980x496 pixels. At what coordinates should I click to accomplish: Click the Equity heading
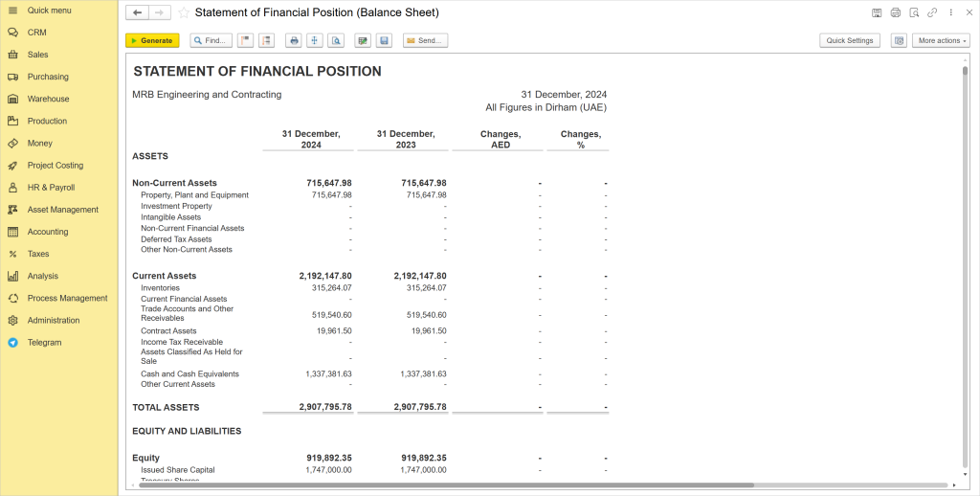tap(145, 458)
